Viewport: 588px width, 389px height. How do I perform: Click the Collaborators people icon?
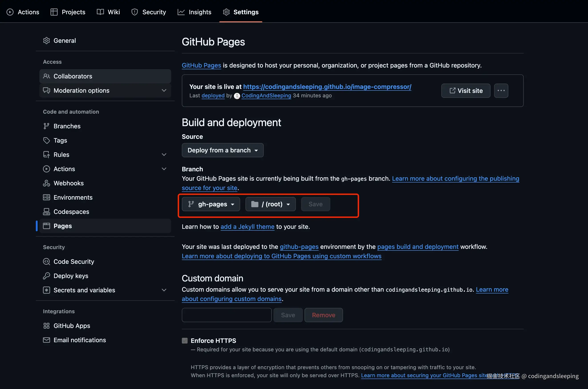[46, 76]
